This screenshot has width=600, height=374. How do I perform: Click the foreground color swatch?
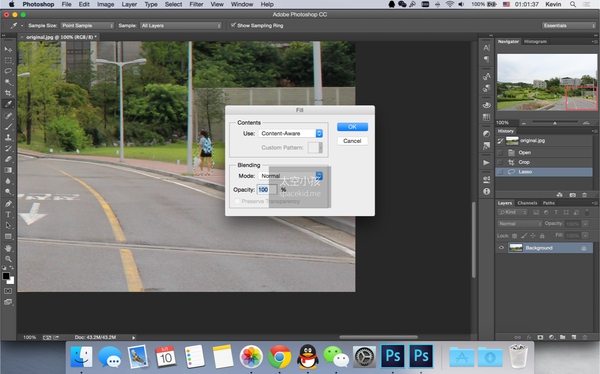coord(6,276)
